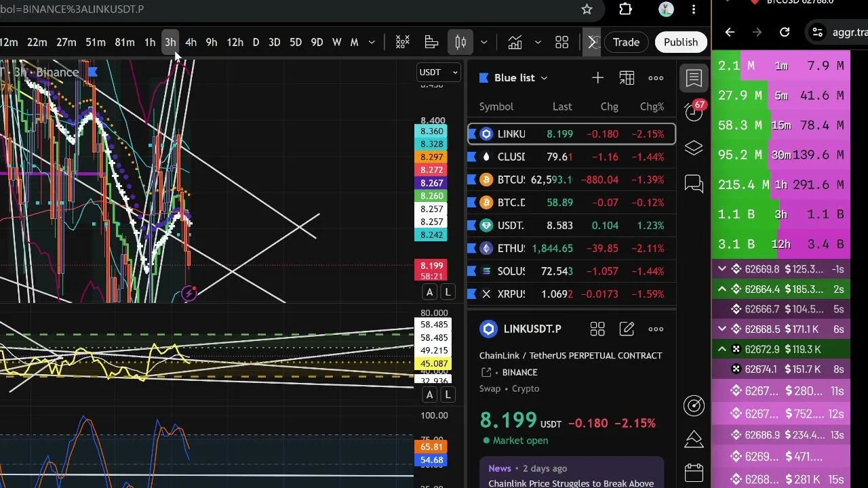This screenshot has width=868, height=488.
Task: Open the browser extensions puzzle icon
Action: click(625, 9)
